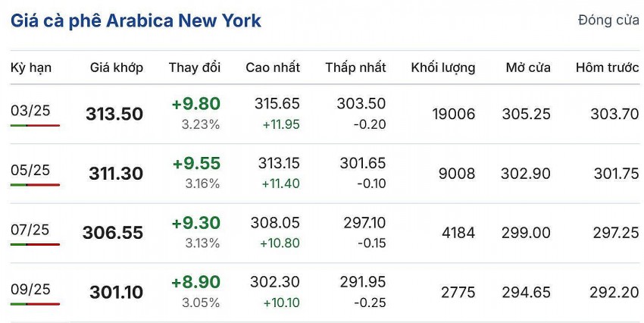Click the matched price 313.50
Image resolution: width=644 pixels, height=323 pixels.
[x=114, y=114]
